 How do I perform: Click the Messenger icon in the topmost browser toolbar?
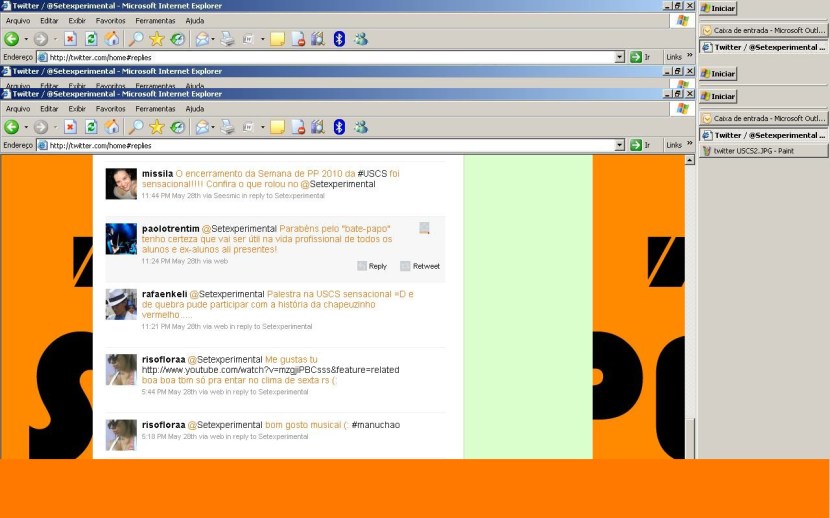360,39
